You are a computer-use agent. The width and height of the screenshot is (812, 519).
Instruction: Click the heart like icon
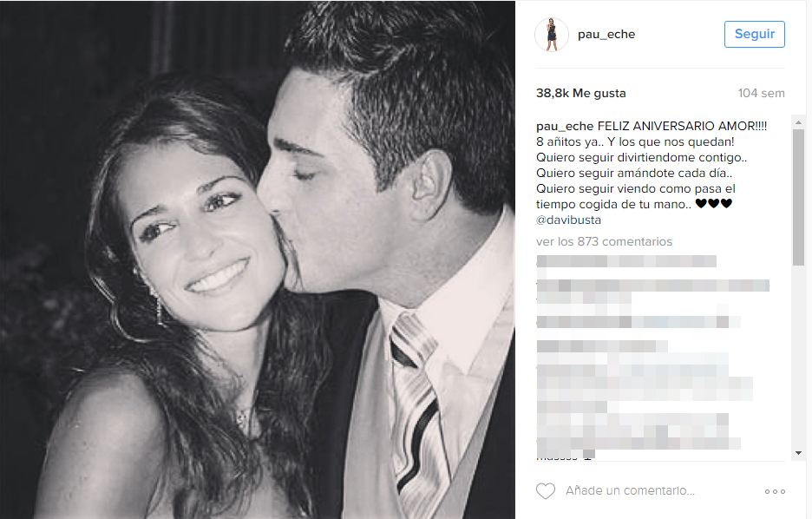(546, 490)
